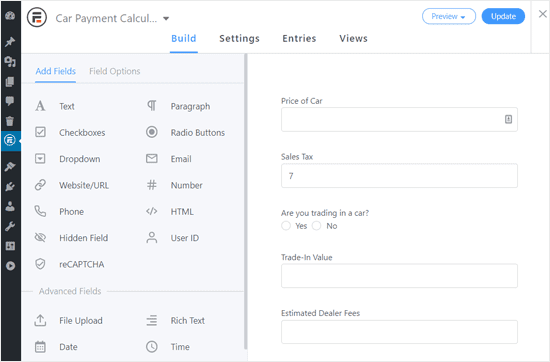Click the Update button
This screenshot has width=550, height=362.
(x=503, y=16)
